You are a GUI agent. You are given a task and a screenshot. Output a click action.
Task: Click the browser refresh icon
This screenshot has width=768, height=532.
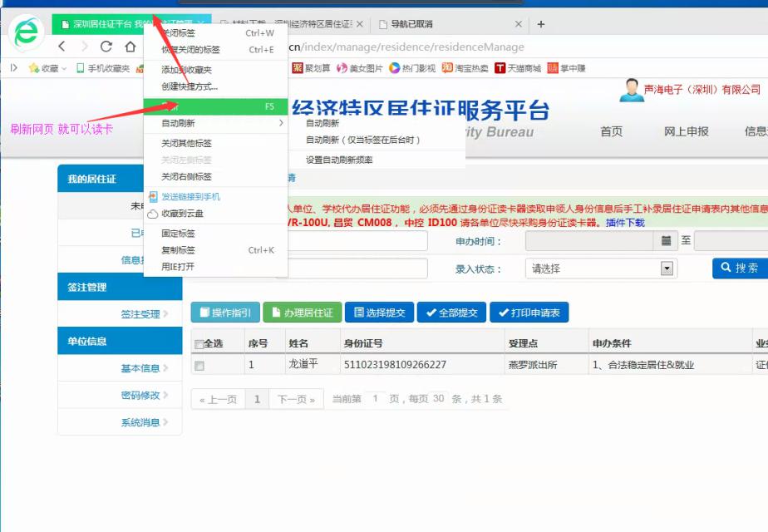(x=106, y=47)
